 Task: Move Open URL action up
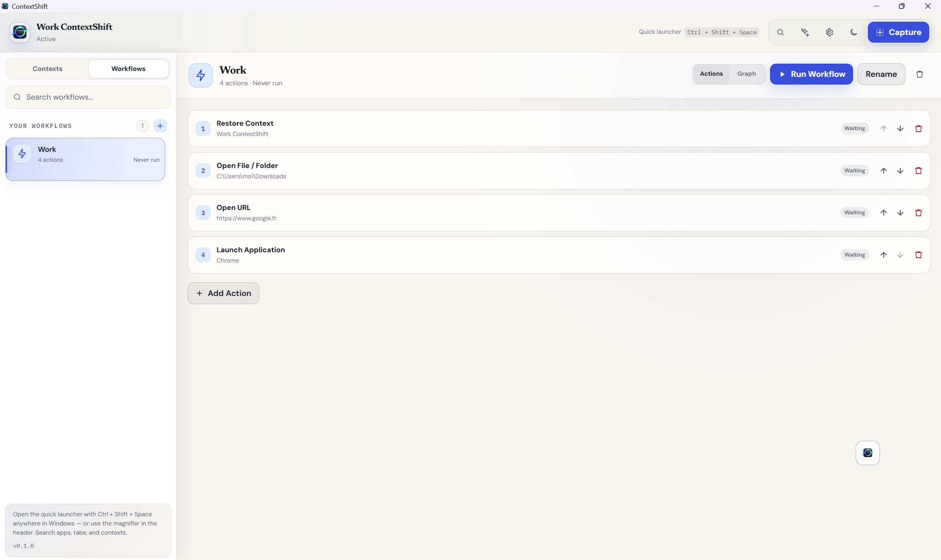[883, 213]
